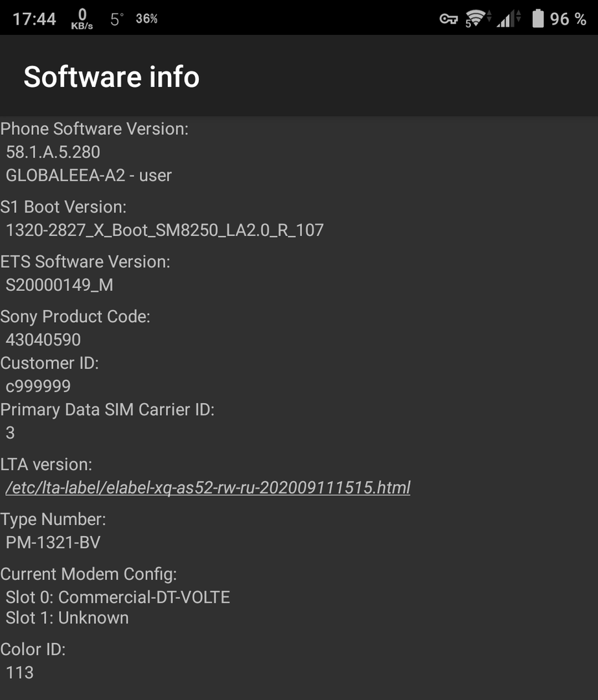The width and height of the screenshot is (598, 700).
Task: Tap the ETS Software Version S20000149_M
Action: click(60, 285)
